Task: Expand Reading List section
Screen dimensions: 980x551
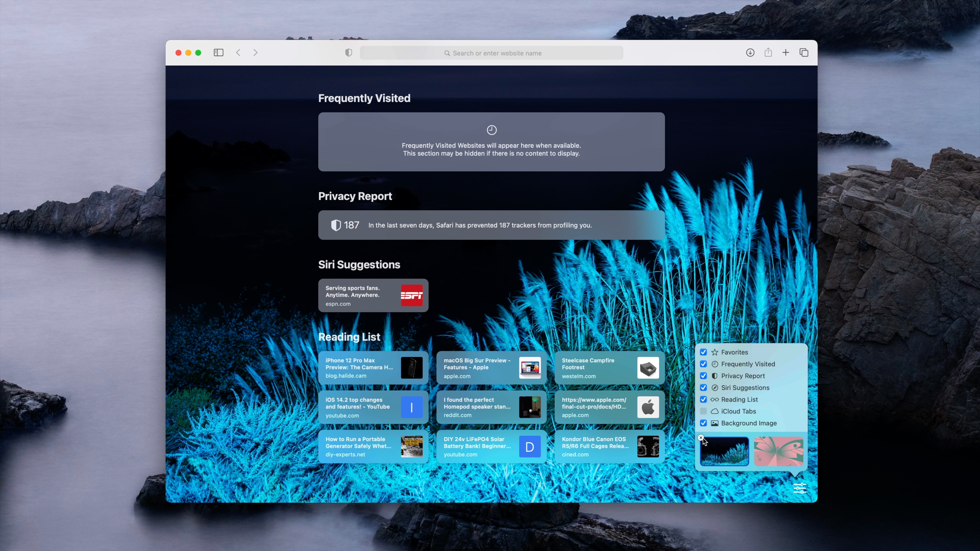Action: tap(349, 336)
